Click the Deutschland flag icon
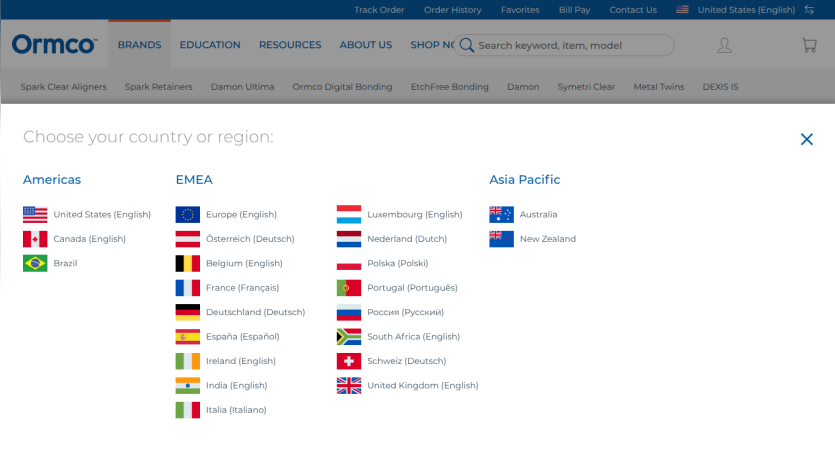Viewport: 835px width, 469px height. [188, 312]
